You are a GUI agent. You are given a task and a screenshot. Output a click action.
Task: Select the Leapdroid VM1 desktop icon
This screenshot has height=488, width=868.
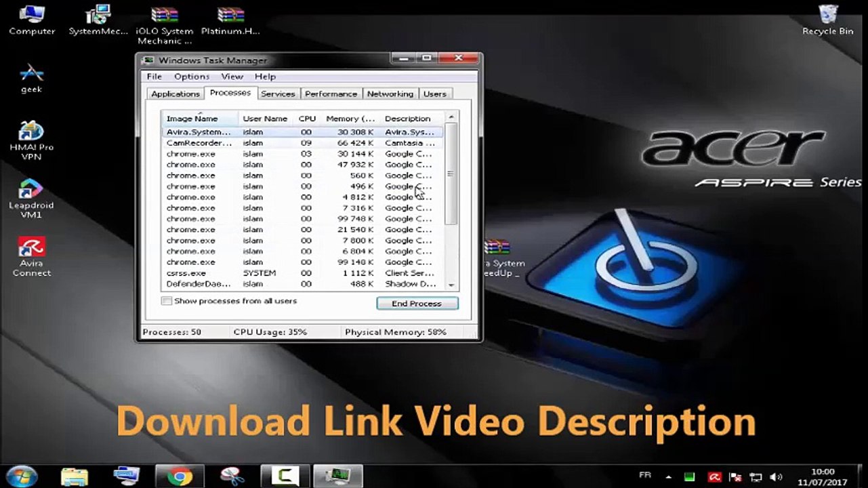[31, 199]
